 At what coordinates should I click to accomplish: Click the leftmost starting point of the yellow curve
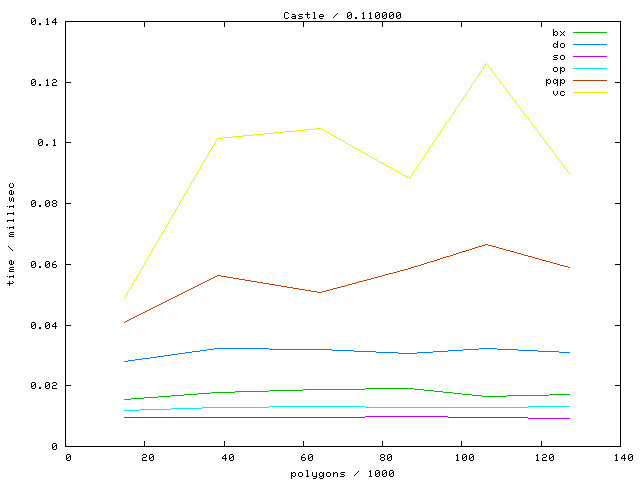point(124,299)
